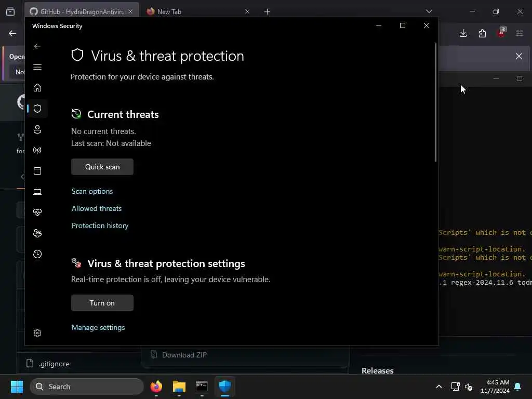Open Windows Security hamburger navigation menu
This screenshot has width=532, height=399.
[x=37, y=67]
